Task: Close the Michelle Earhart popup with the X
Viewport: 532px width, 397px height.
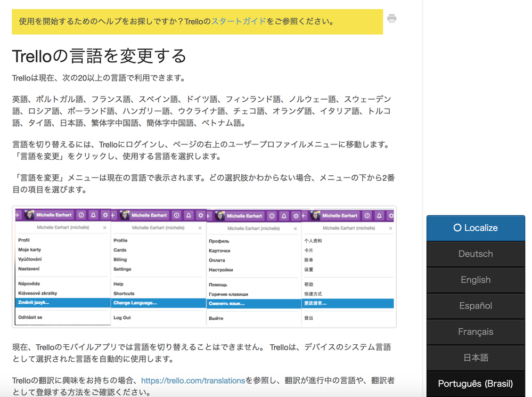Action: point(104,227)
